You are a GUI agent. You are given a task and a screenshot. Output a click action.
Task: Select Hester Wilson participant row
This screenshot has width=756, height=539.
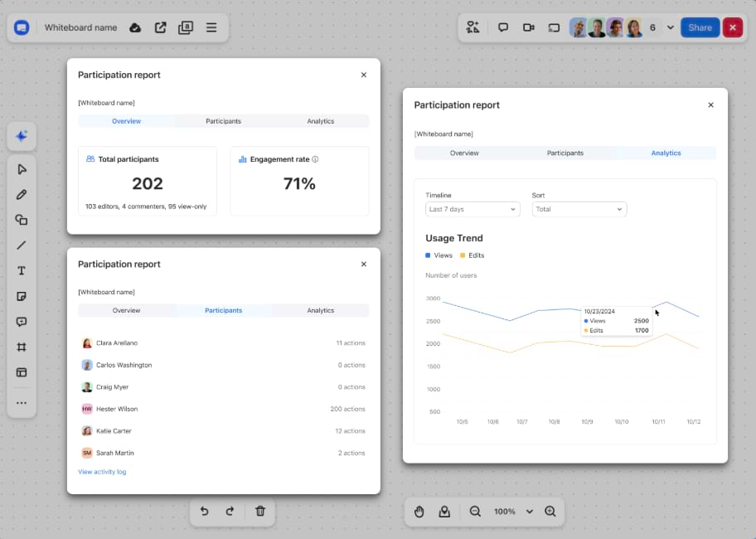click(223, 409)
